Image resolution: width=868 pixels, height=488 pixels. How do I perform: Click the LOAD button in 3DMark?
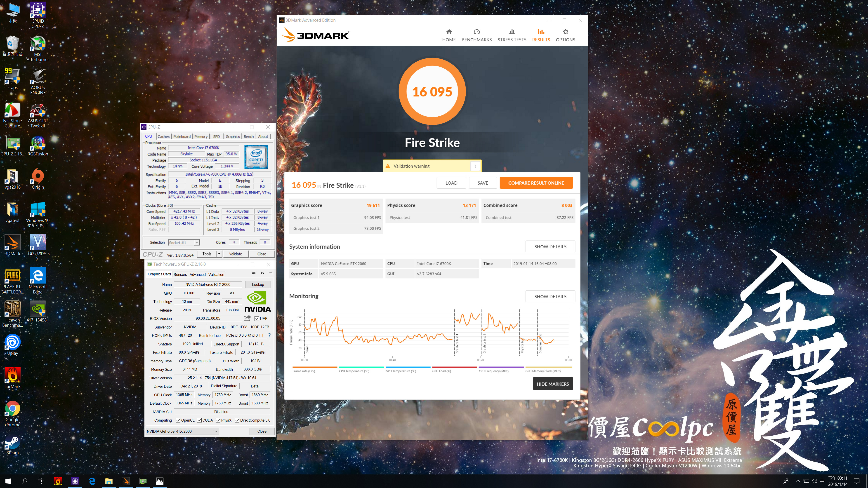click(451, 183)
